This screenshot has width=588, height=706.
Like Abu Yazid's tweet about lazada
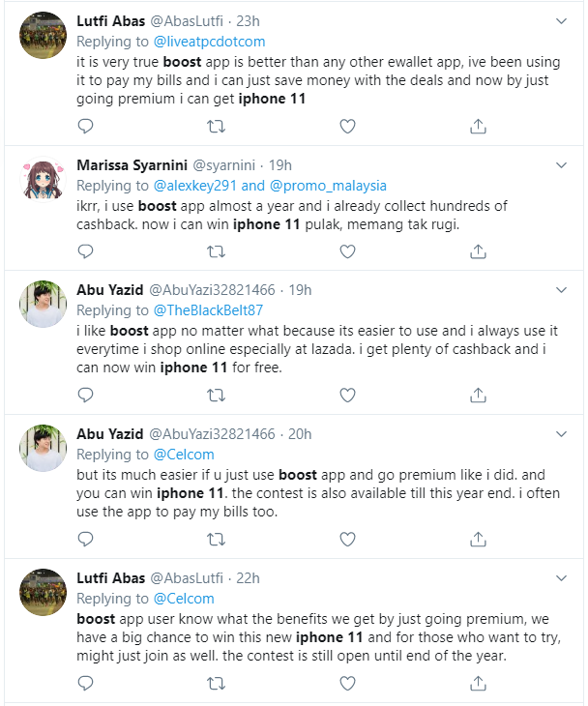tap(347, 395)
